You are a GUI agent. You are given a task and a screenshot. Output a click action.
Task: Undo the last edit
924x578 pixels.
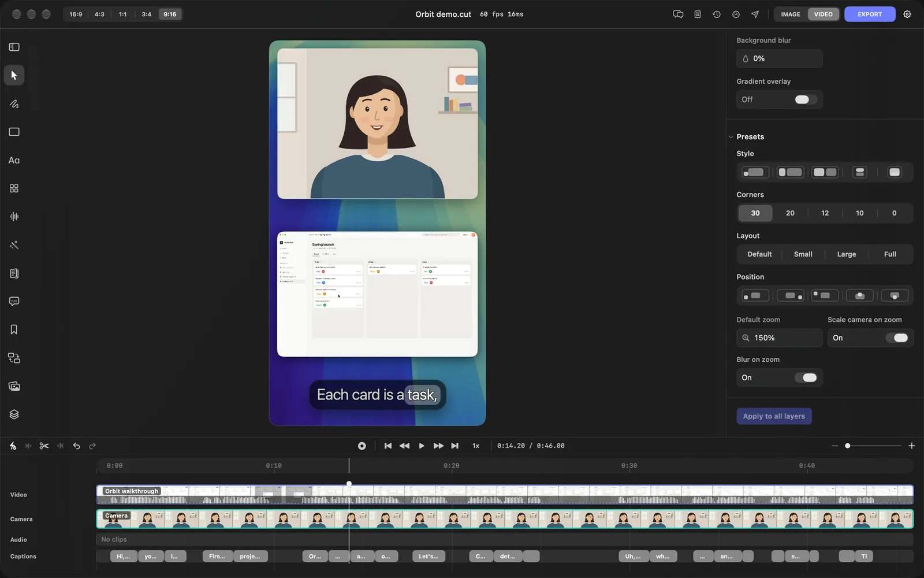(76, 446)
